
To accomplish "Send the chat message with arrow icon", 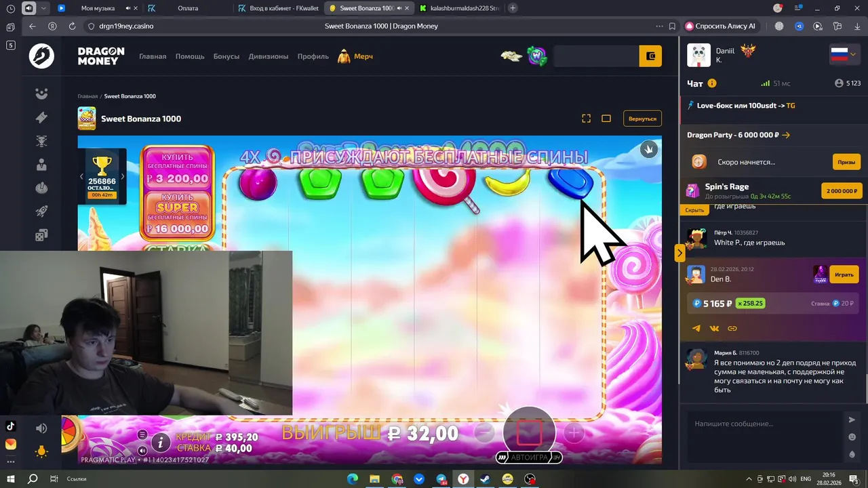I will pyautogui.click(x=852, y=420).
